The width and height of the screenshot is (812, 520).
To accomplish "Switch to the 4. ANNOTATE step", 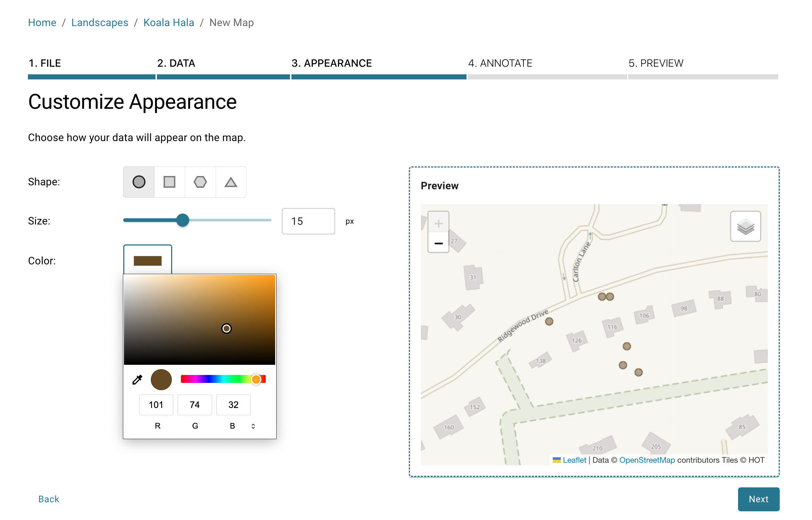I will [501, 63].
